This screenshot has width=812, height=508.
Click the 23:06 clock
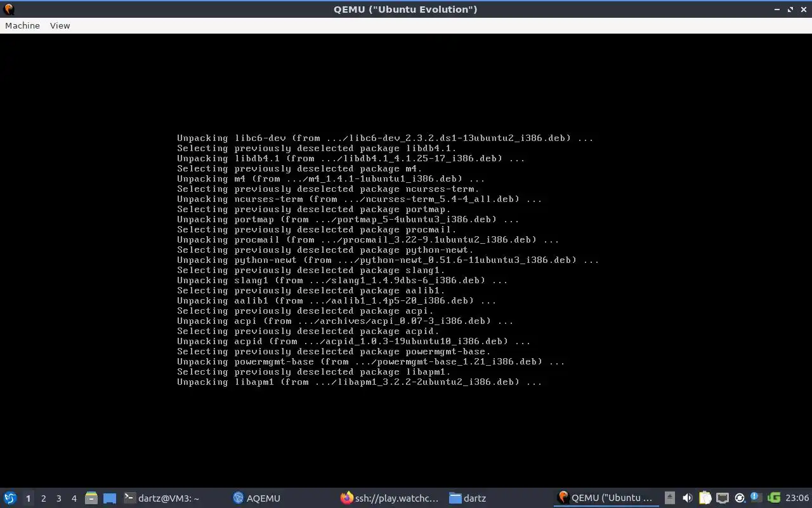tap(797, 498)
